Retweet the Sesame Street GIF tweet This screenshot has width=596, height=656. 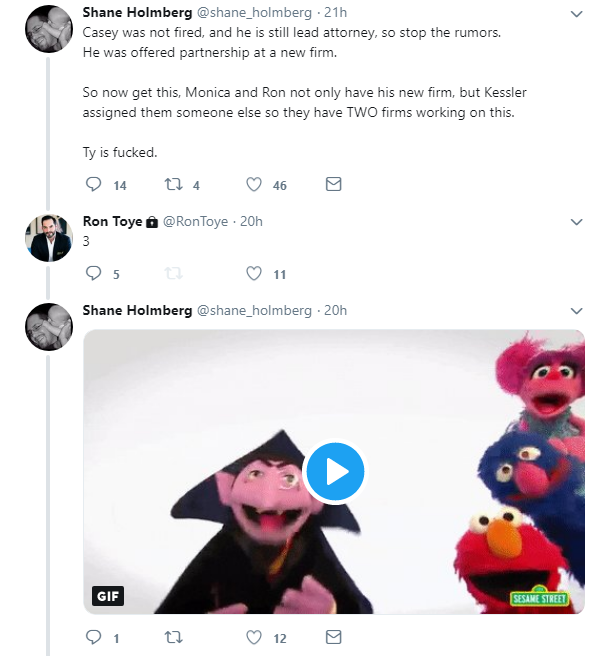(173, 637)
